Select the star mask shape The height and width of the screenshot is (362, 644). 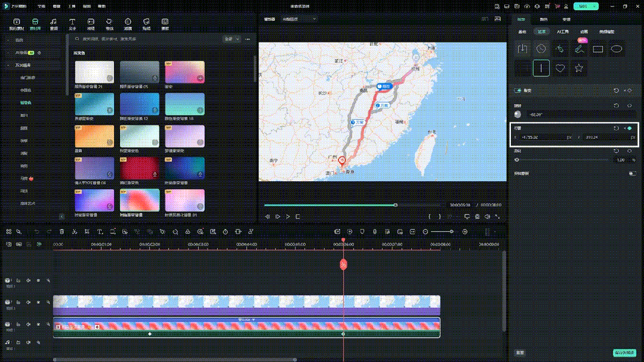(579, 68)
